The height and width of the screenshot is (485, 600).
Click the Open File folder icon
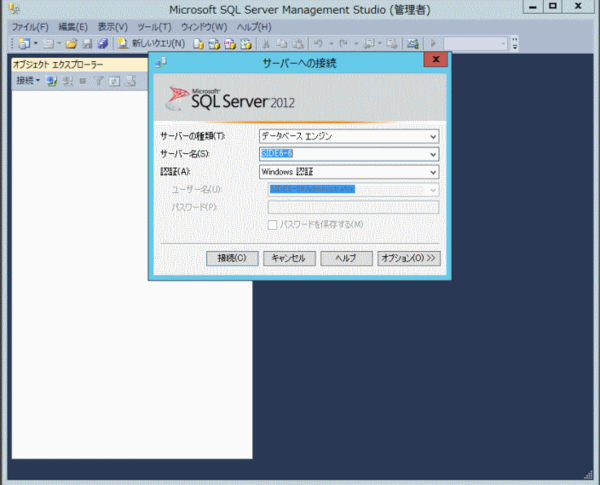point(71,44)
